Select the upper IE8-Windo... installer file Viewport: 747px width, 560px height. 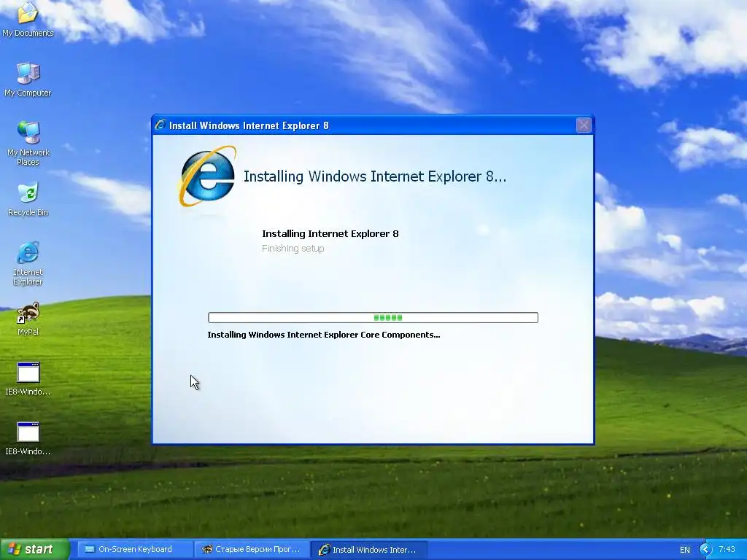tap(28, 379)
